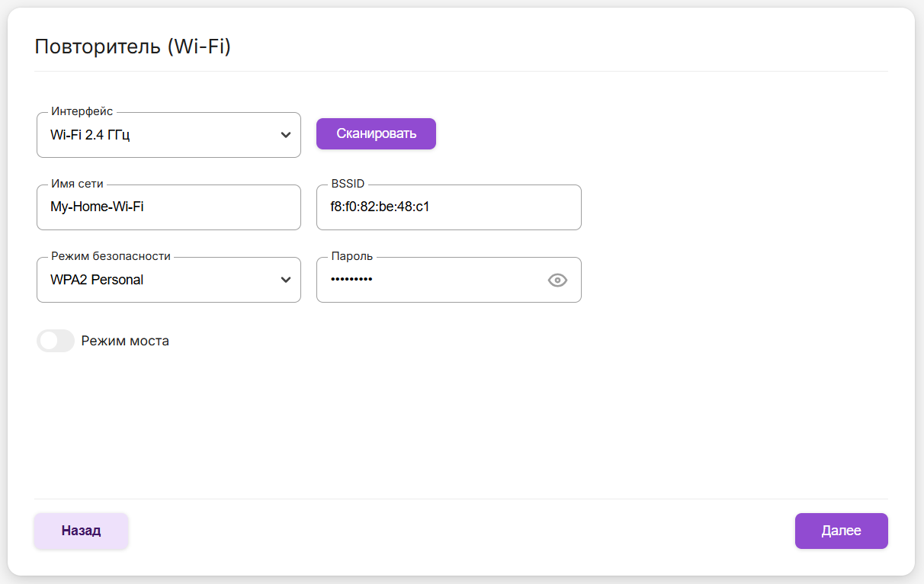Open the Интерфейс dropdown showing Wi-Fi 2.4 ГГц
Image resolution: width=924 pixels, height=584 pixels.
point(160,136)
